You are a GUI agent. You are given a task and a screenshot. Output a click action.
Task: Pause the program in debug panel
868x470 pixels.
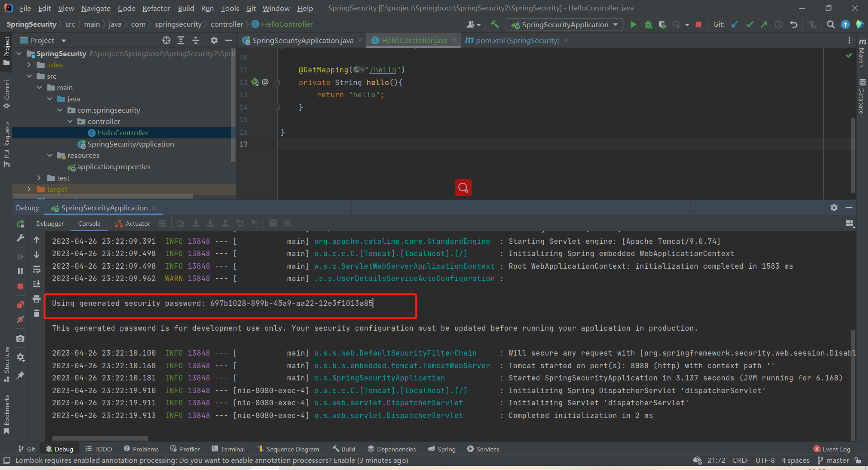tap(20, 271)
